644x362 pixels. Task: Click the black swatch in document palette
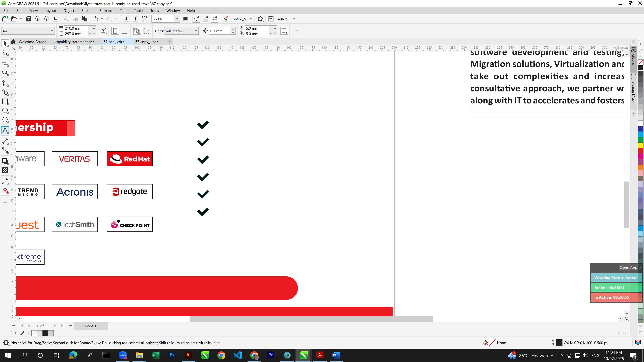45,333
